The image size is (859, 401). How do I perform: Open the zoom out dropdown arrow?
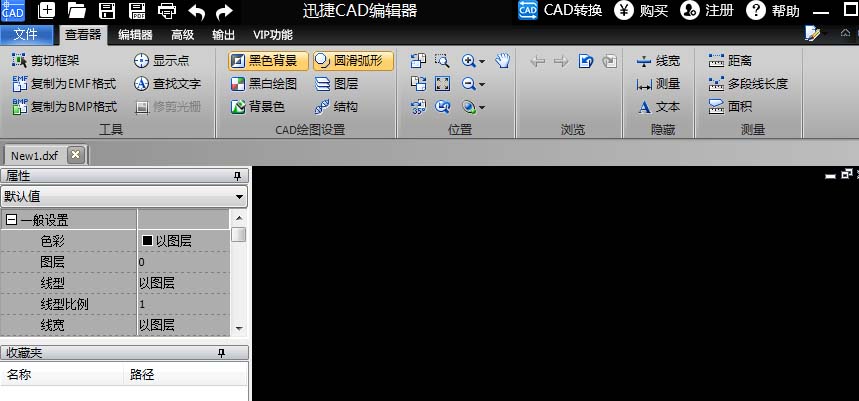(482, 84)
